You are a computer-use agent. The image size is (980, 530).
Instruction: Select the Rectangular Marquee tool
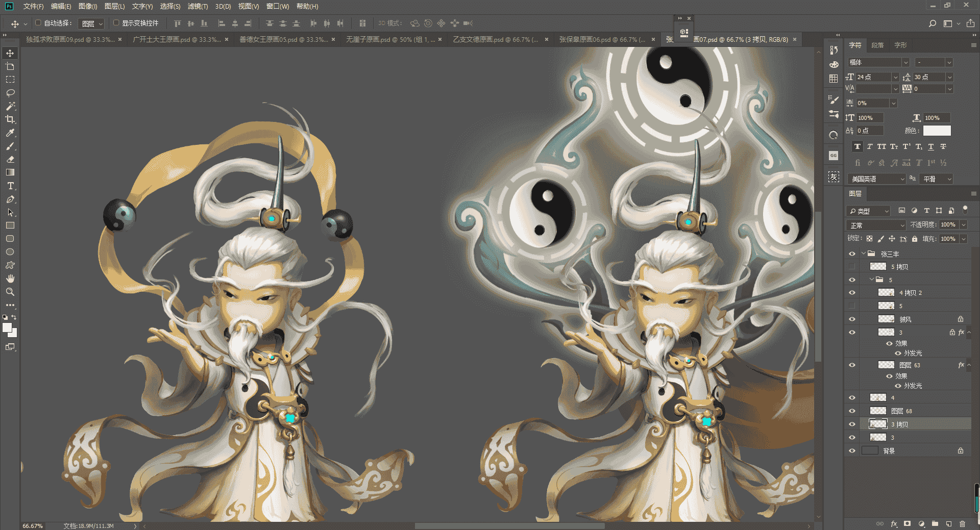click(10, 80)
